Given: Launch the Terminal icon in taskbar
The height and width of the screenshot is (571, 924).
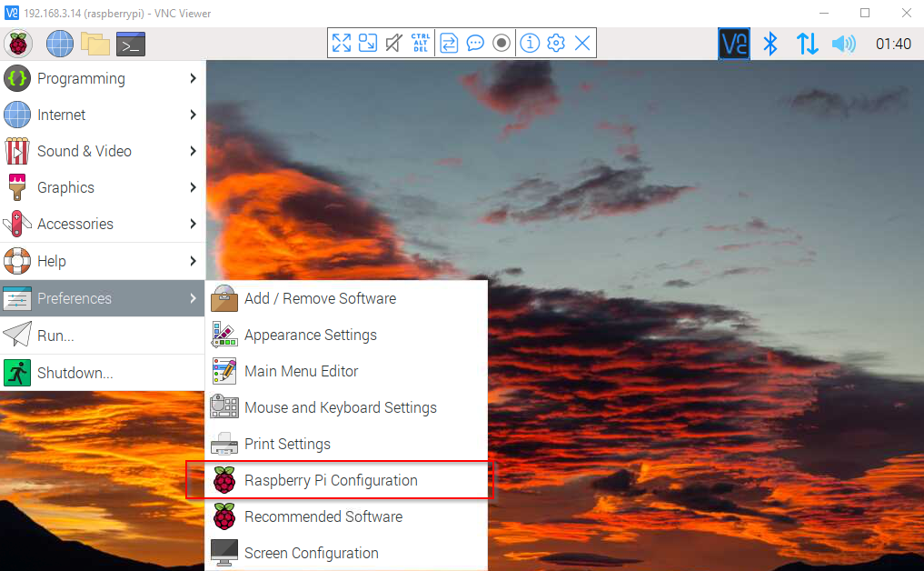Looking at the screenshot, I should click(131, 44).
